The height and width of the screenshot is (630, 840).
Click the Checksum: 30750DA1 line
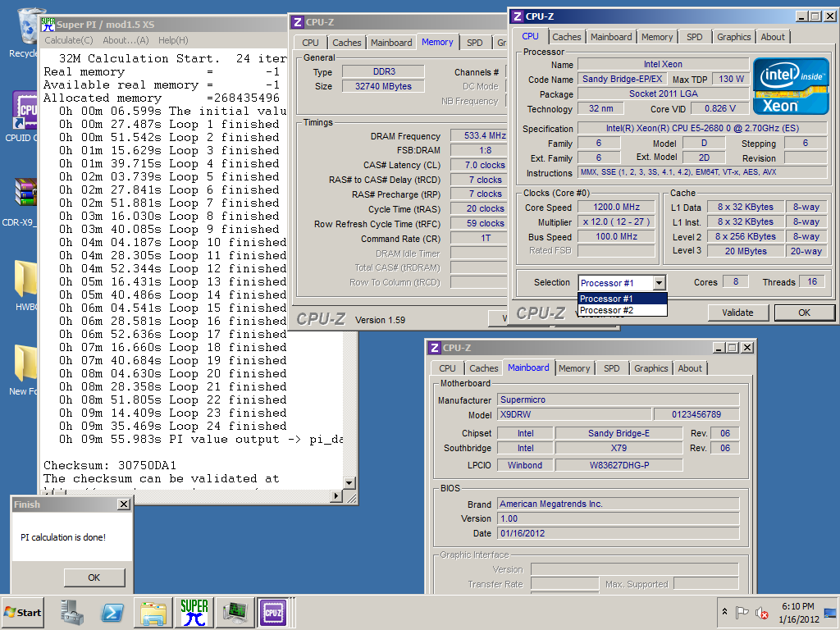pos(110,465)
